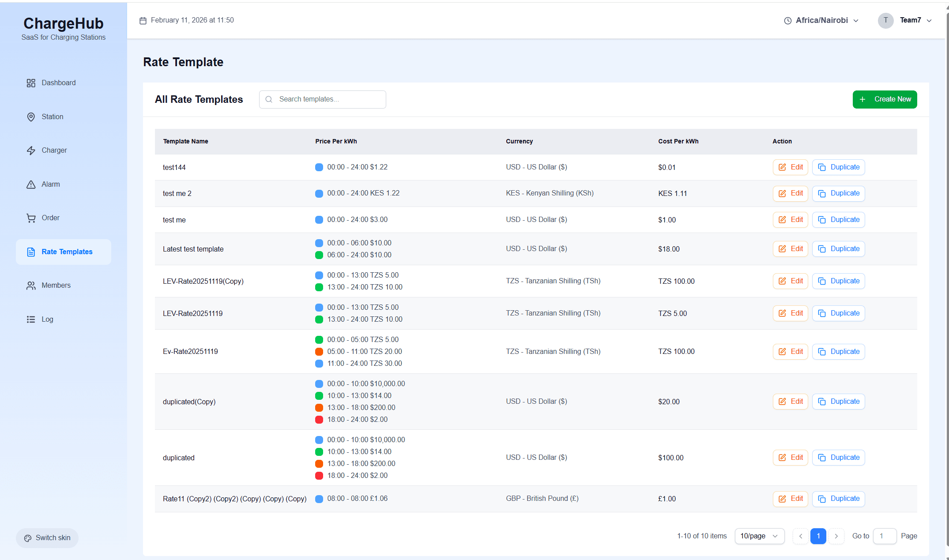Click the magnifier icon in search box
This screenshot has width=949, height=560.
point(269,99)
